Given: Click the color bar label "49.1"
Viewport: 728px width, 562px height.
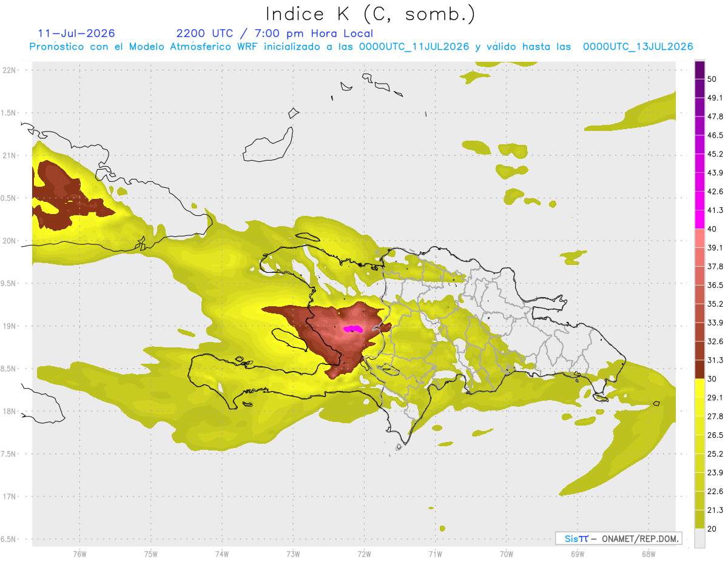Looking at the screenshot, I should pyautogui.click(x=715, y=98).
